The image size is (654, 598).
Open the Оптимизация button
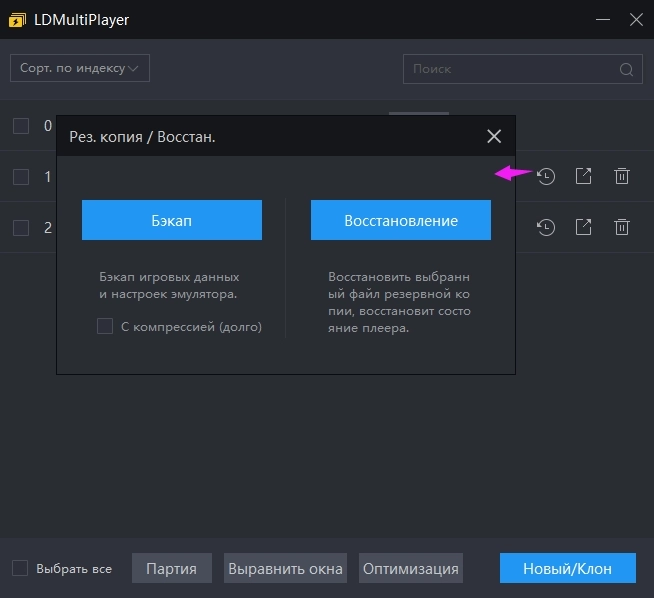coord(411,568)
